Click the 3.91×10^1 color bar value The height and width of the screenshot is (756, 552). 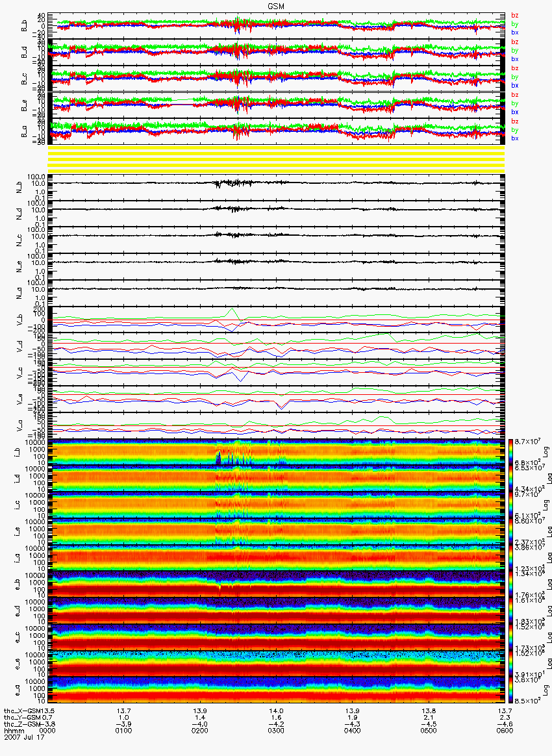coord(529,675)
